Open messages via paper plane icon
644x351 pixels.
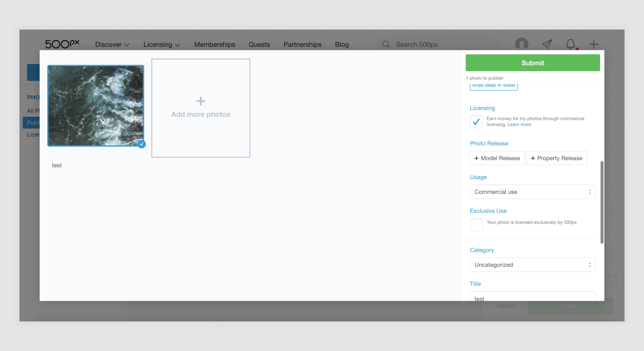click(547, 44)
